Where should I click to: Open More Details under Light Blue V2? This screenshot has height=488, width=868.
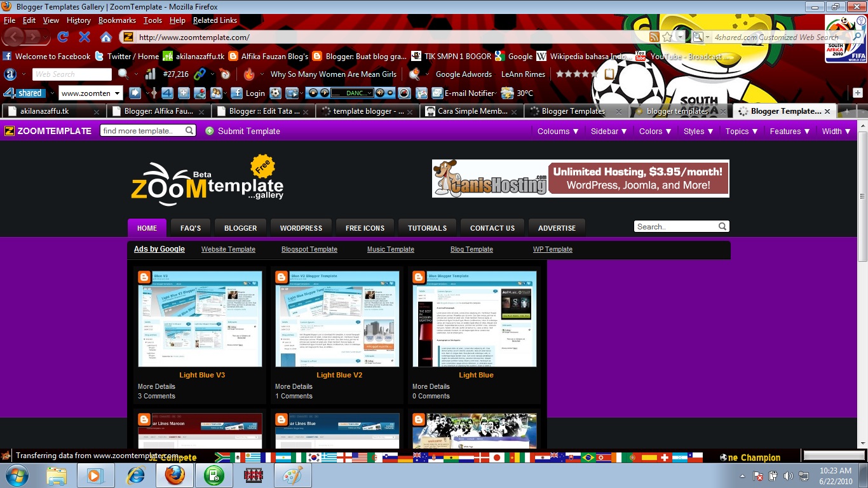pos(294,386)
